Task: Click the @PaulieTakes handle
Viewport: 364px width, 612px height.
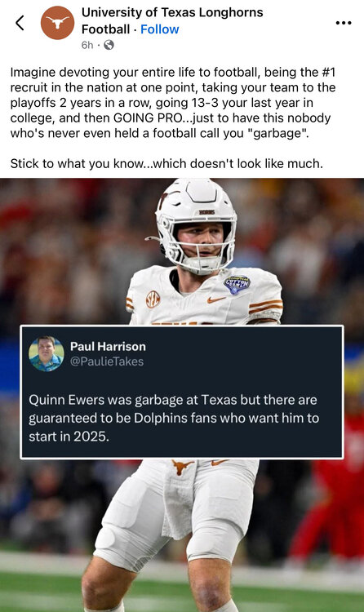Action: click(107, 361)
